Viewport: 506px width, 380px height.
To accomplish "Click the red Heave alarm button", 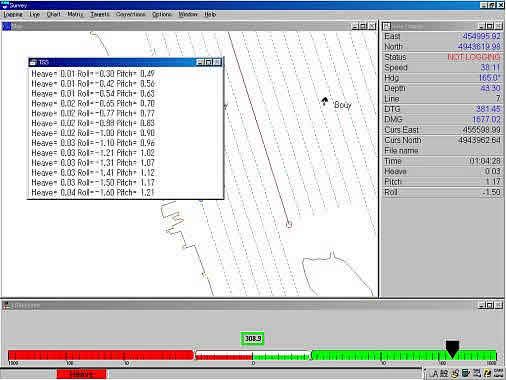I will pyautogui.click(x=81, y=374).
